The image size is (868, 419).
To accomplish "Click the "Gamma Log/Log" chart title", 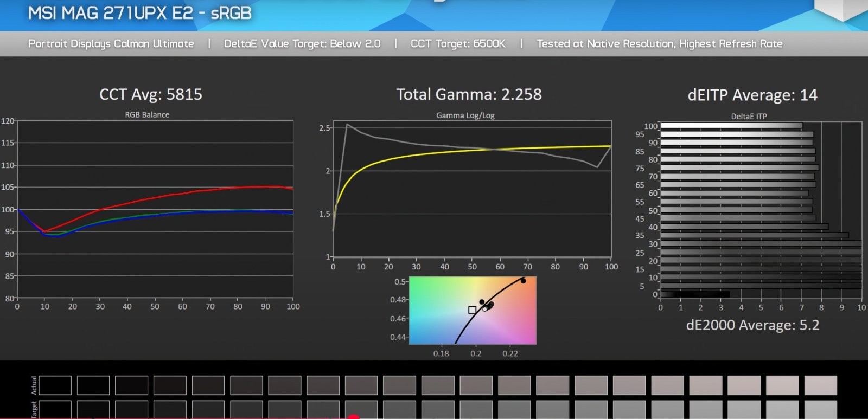I will pyautogui.click(x=465, y=115).
